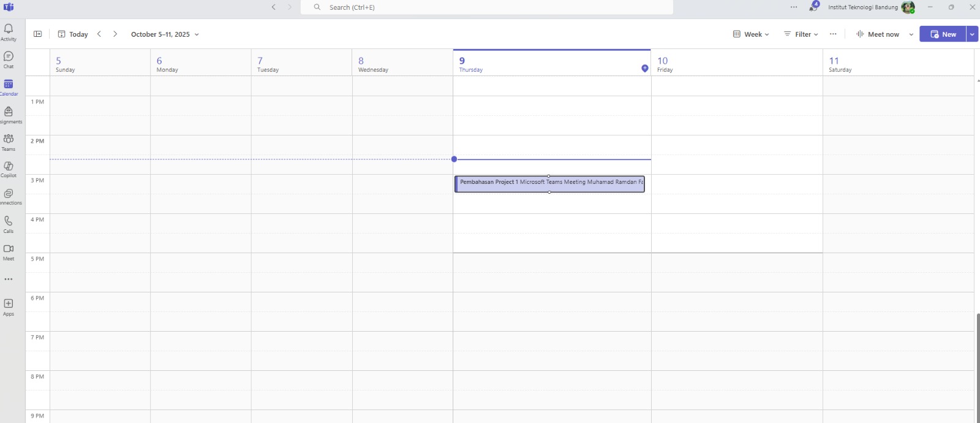Open the Meet camera icon
Viewport: 980px width, 423px height.
[x=9, y=251]
